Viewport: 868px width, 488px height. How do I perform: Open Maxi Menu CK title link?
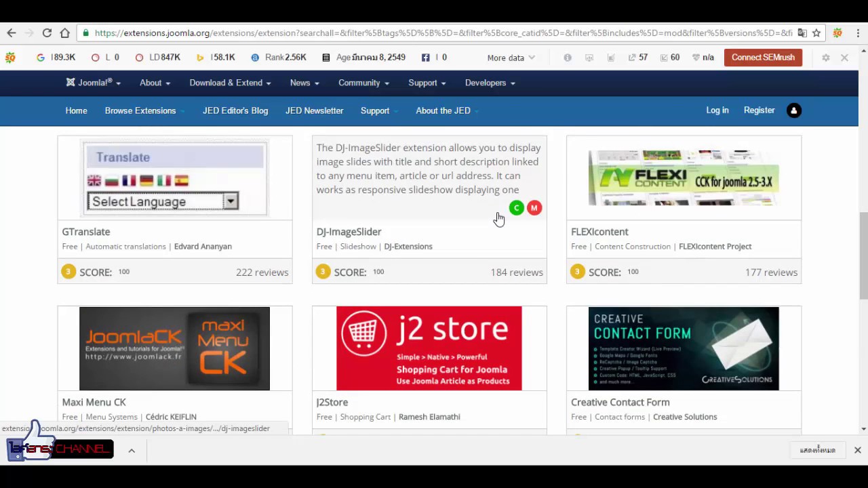pyautogui.click(x=94, y=403)
